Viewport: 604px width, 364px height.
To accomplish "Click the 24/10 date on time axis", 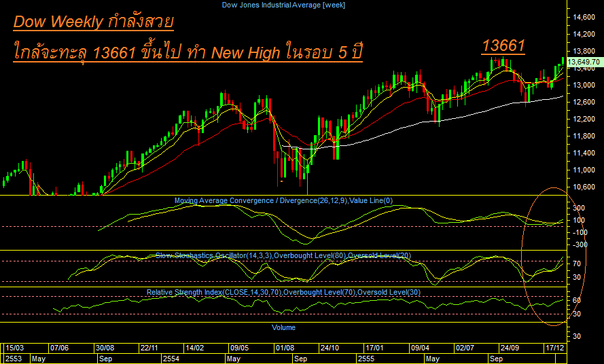I will (330, 348).
